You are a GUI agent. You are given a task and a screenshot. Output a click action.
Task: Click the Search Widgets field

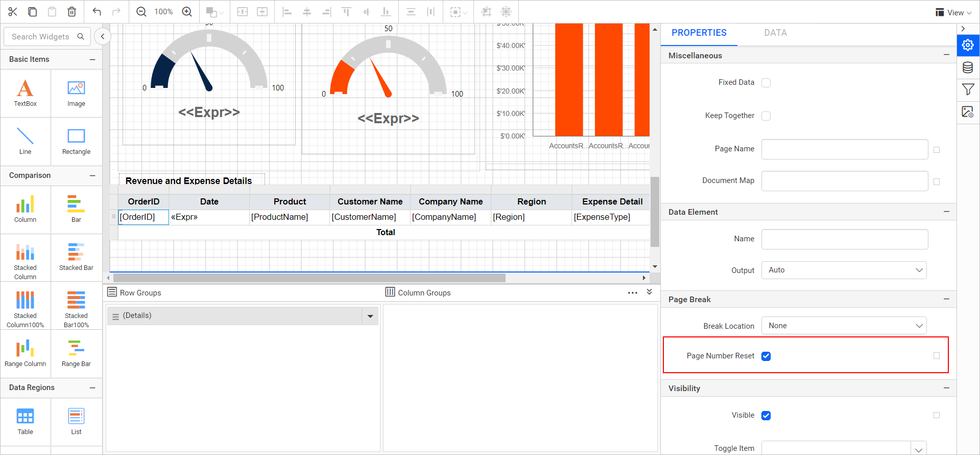(x=47, y=37)
